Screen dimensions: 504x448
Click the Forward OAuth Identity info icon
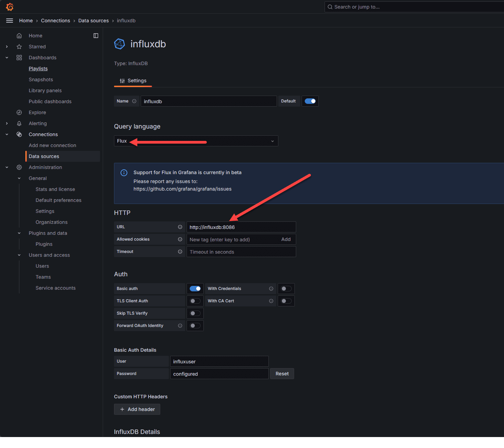[x=180, y=326]
